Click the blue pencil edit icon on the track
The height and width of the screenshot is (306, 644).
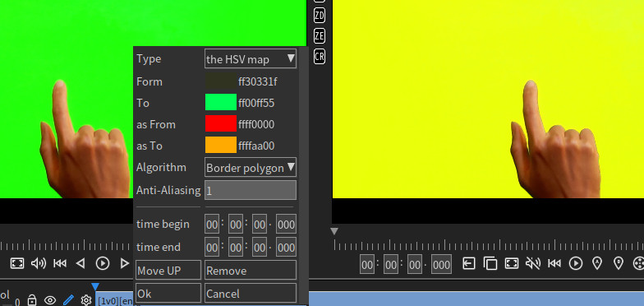point(68,300)
